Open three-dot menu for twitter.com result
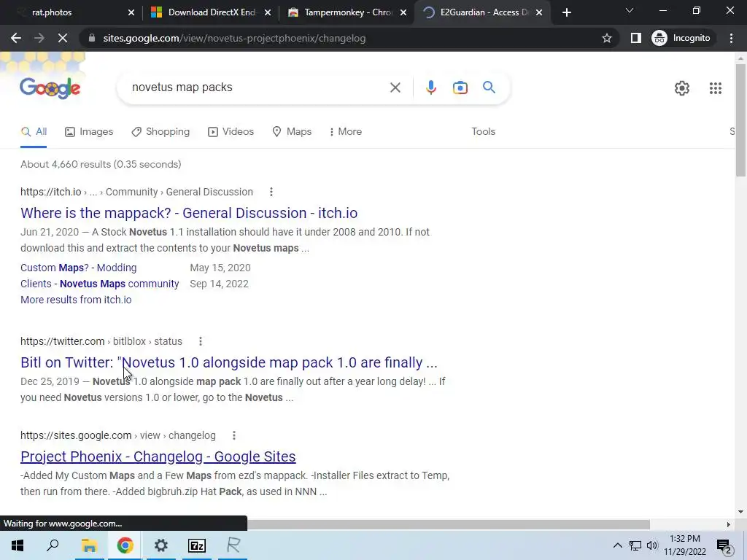 [x=201, y=341]
